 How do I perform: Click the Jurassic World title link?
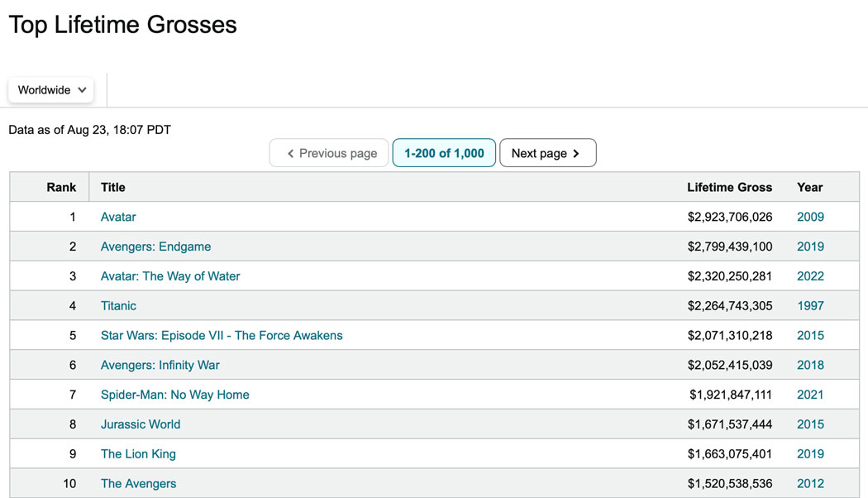tap(141, 424)
